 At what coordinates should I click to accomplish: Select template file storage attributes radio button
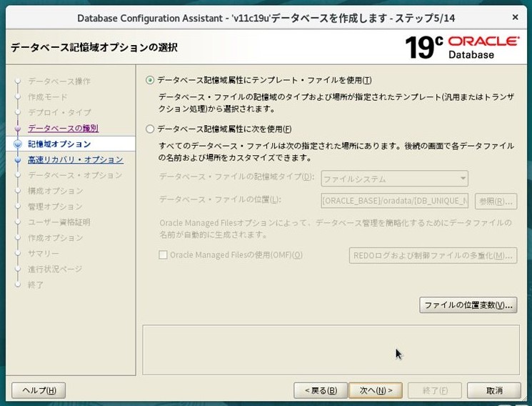[150, 80]
